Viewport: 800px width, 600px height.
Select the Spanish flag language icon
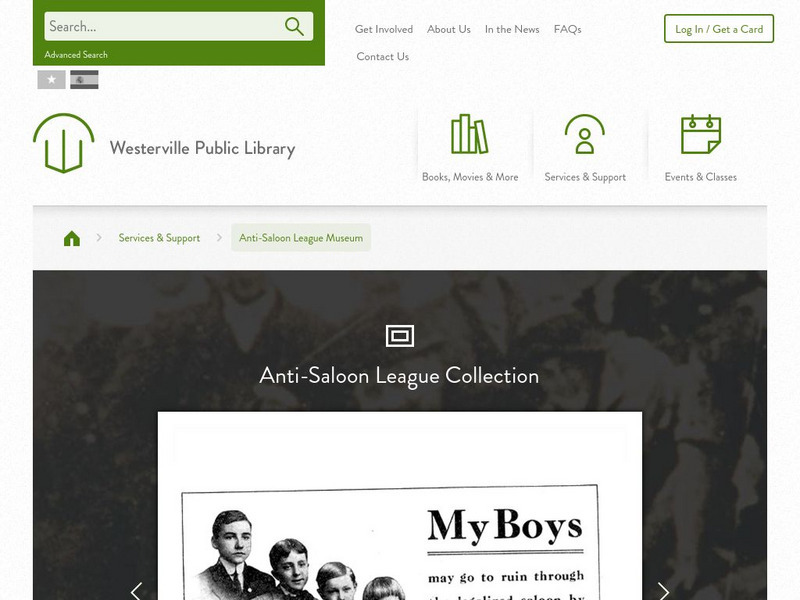(84, 80)
